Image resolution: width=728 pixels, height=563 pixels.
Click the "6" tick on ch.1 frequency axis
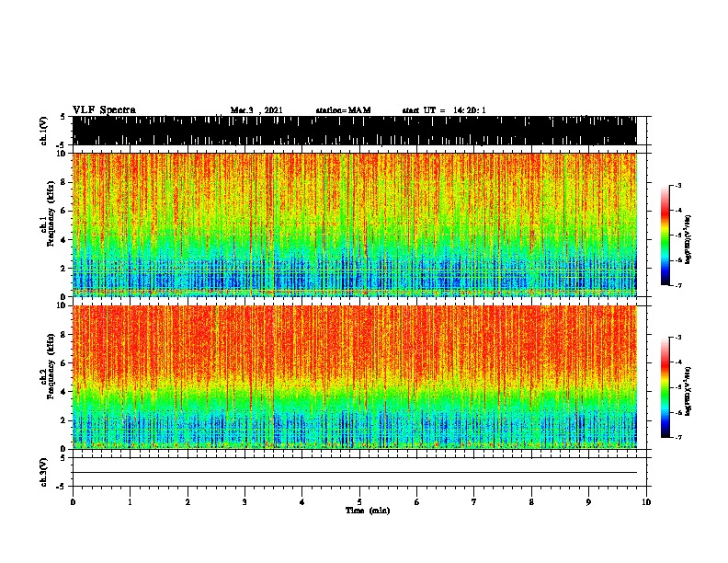[64, 211]
